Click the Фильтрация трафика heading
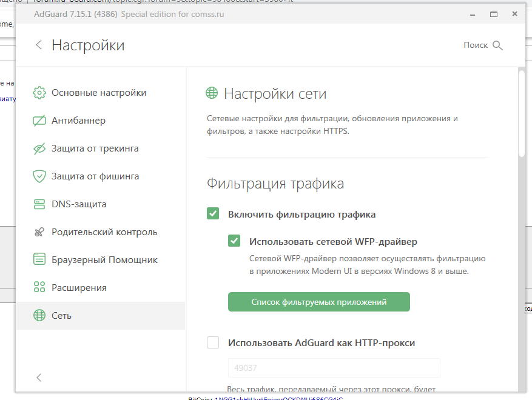 [275, 184]
